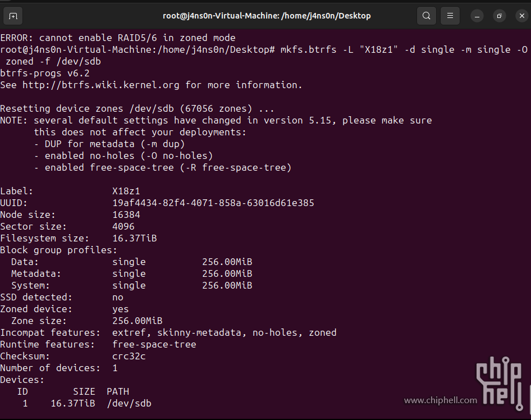Click 'Resetting device zones /dev/sdb' line

point(137,109)
